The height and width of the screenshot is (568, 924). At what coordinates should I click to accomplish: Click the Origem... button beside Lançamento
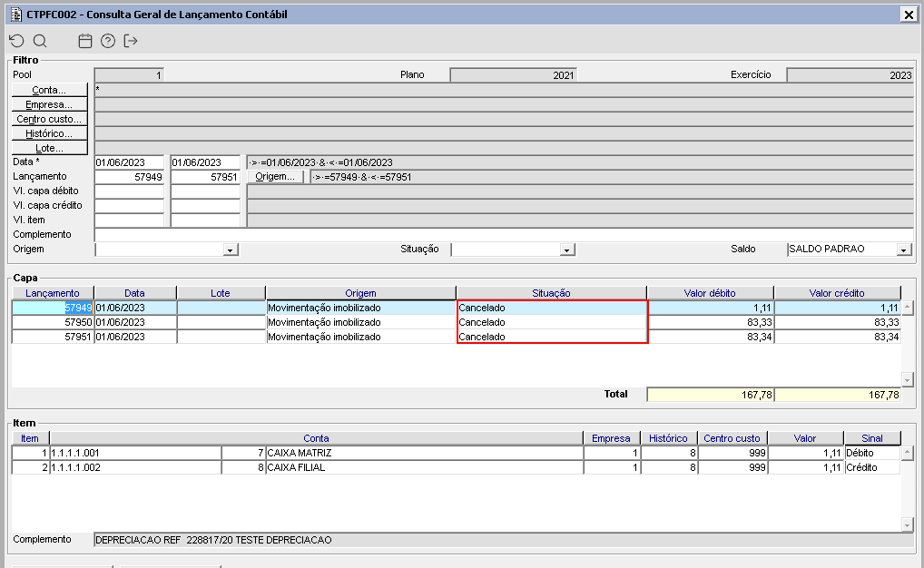point(275,177)
